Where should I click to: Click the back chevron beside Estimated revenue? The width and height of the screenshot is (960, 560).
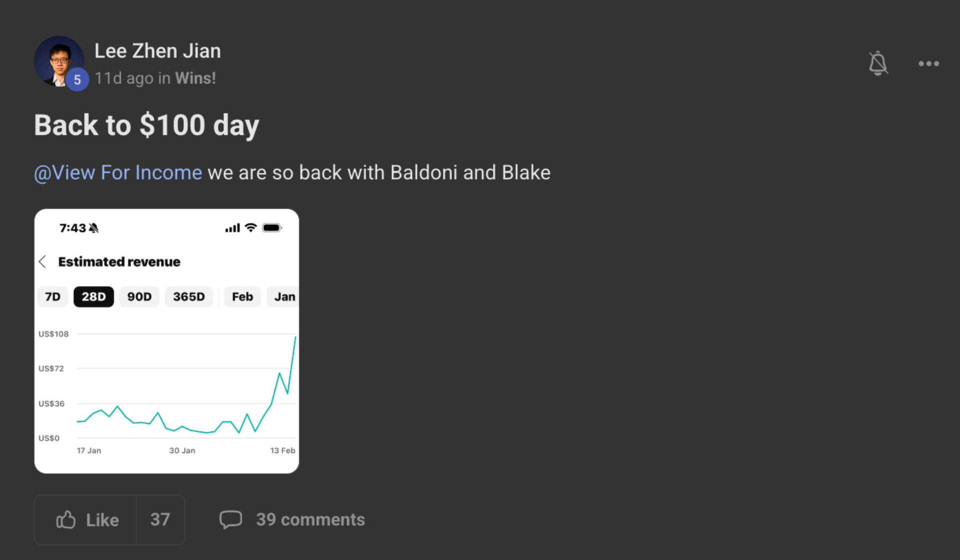tap(43, 261)
